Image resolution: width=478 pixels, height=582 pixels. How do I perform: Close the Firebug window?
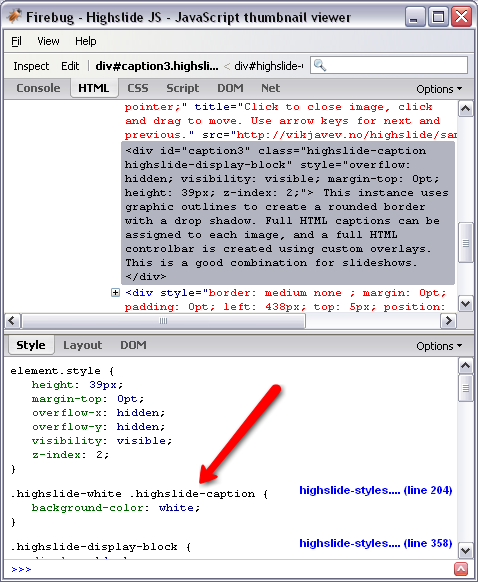(461, 17)
